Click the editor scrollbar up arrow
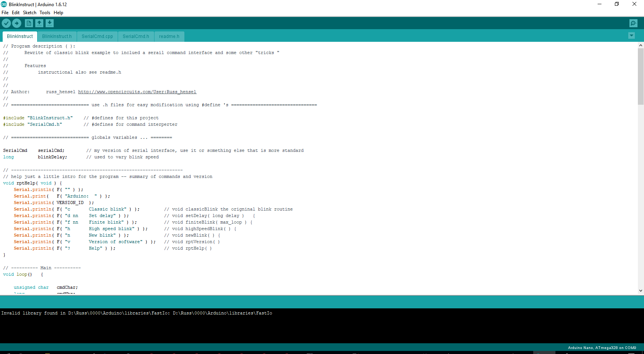Image resolution: width=644 pixels, height=354 pixels. [641, 45]
